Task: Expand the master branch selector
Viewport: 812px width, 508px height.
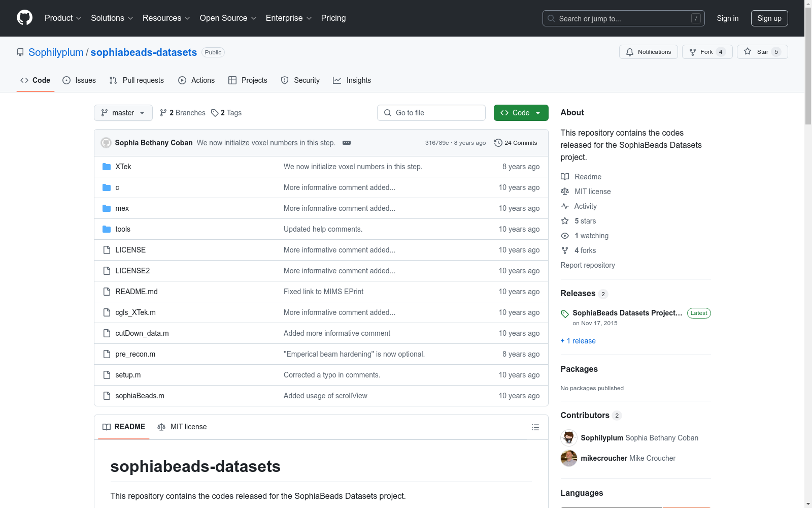Action: click(123, 113)
